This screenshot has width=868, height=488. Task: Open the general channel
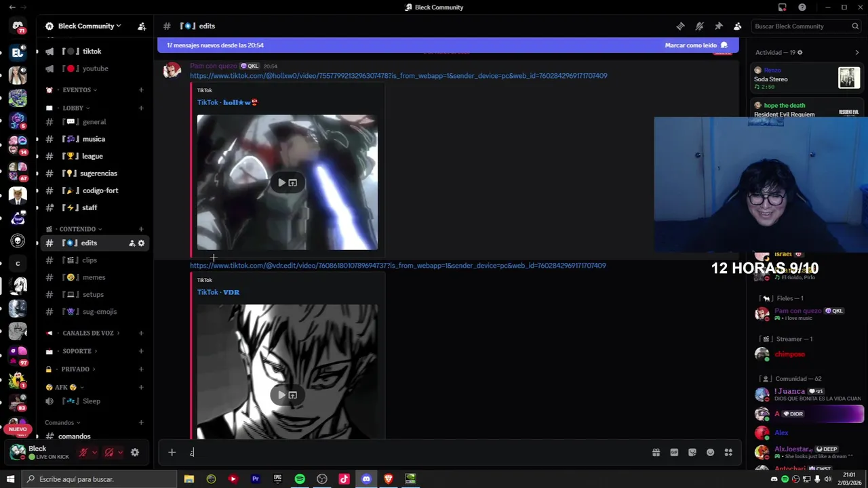(95, 122)
